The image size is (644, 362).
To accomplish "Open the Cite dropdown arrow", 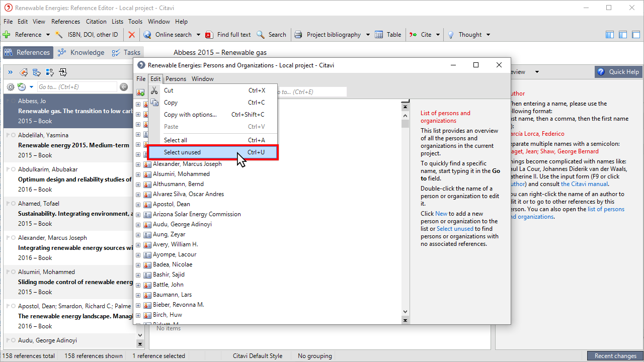I will coord(438,35).
